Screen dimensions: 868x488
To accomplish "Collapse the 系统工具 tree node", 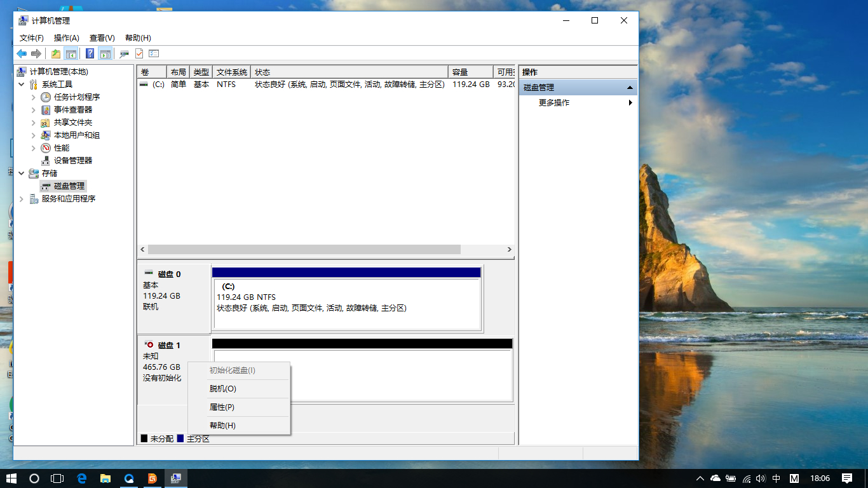I will [22, 85].
